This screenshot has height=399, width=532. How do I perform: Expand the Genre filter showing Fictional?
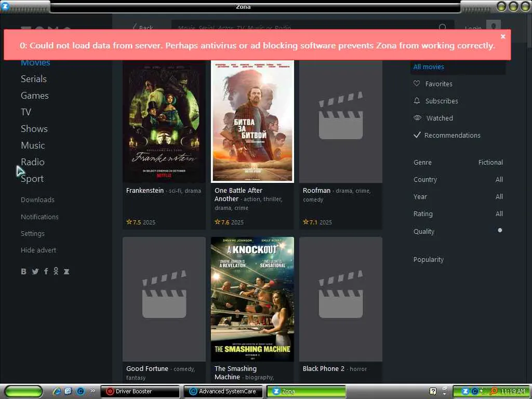click(x=458, y=163)
